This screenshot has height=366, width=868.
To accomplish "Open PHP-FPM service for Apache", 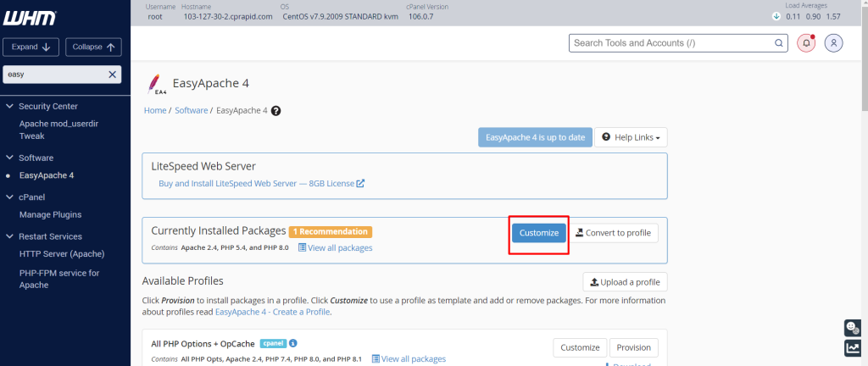I will 59,279.
